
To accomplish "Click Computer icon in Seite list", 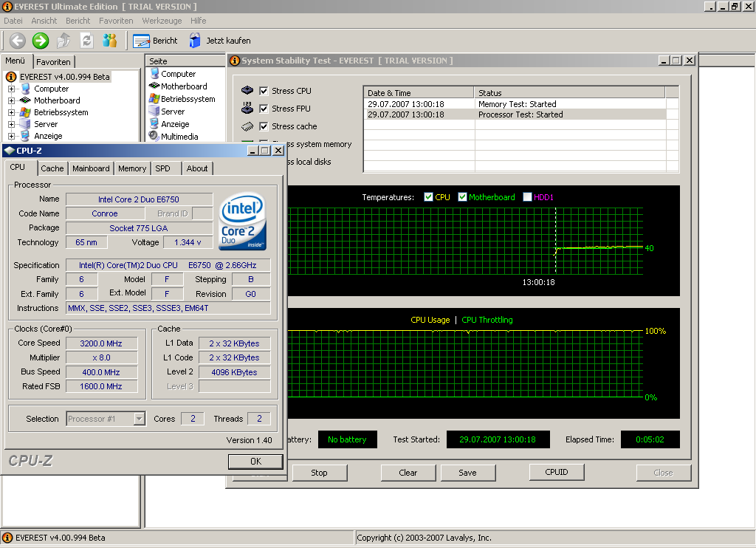I will tap(154, 74).
